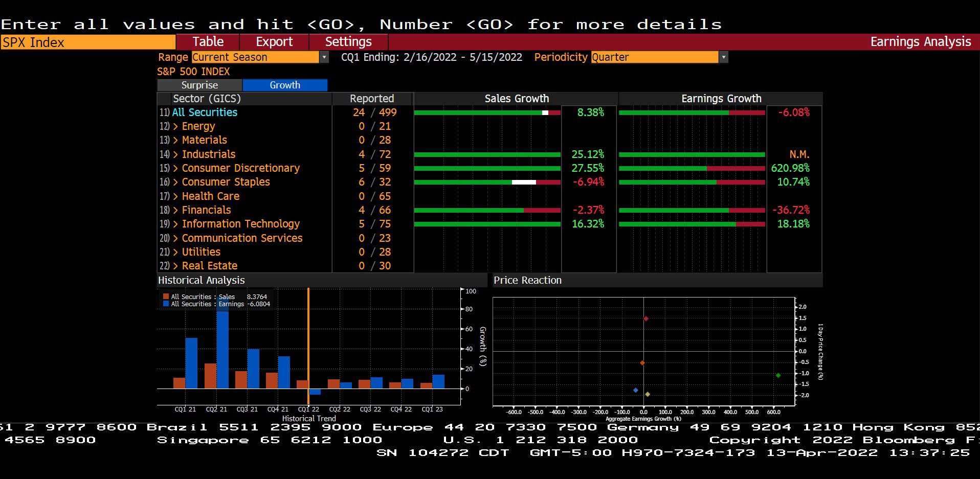Click the orange CQ1 22 marker line
The image size is (980, 479).
coord(308,346)
